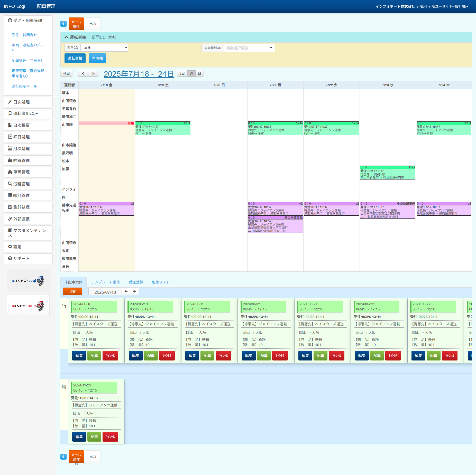Click the pink 有給 bar for 山田勝
The image size is (476, 475).
(x=106, y=123)
